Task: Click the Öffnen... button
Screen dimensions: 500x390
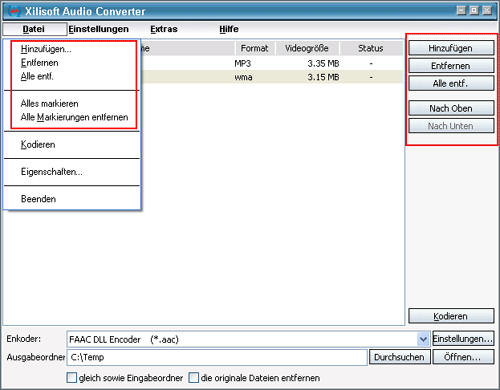Action: (x=463, y=357)
